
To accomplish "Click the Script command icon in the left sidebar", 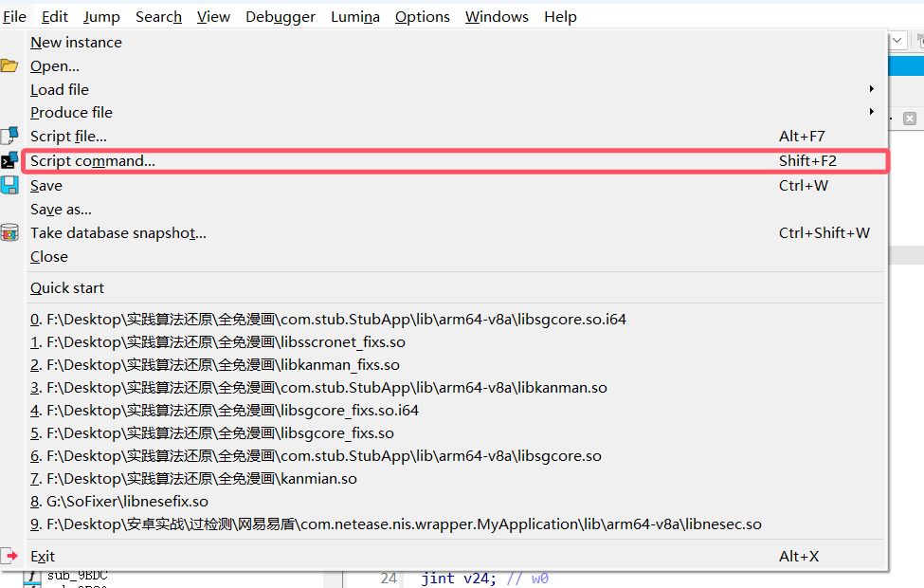I will pos(9,159).
